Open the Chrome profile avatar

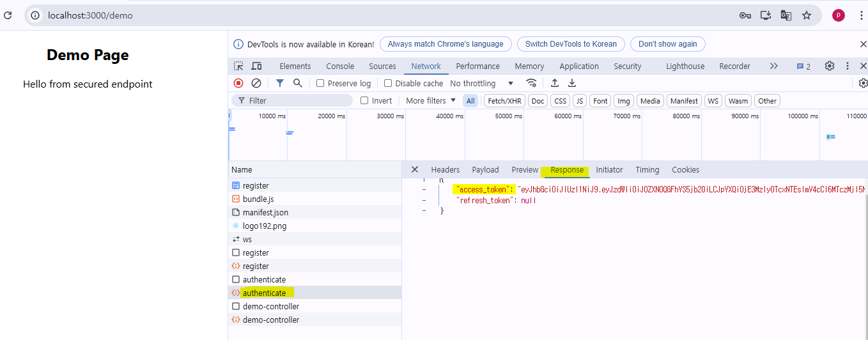coord(839,15)
